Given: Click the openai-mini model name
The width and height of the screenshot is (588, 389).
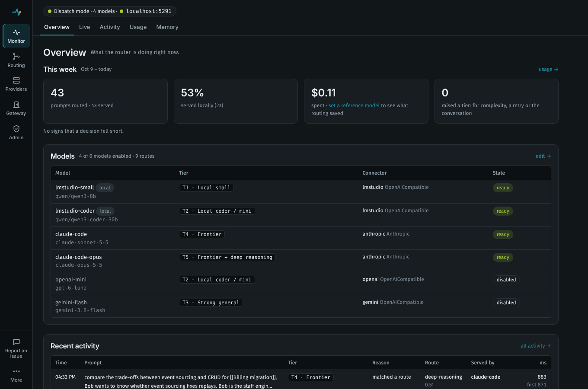Looking at the screenshot, I should pyautogui.click(x=71, y=280).
